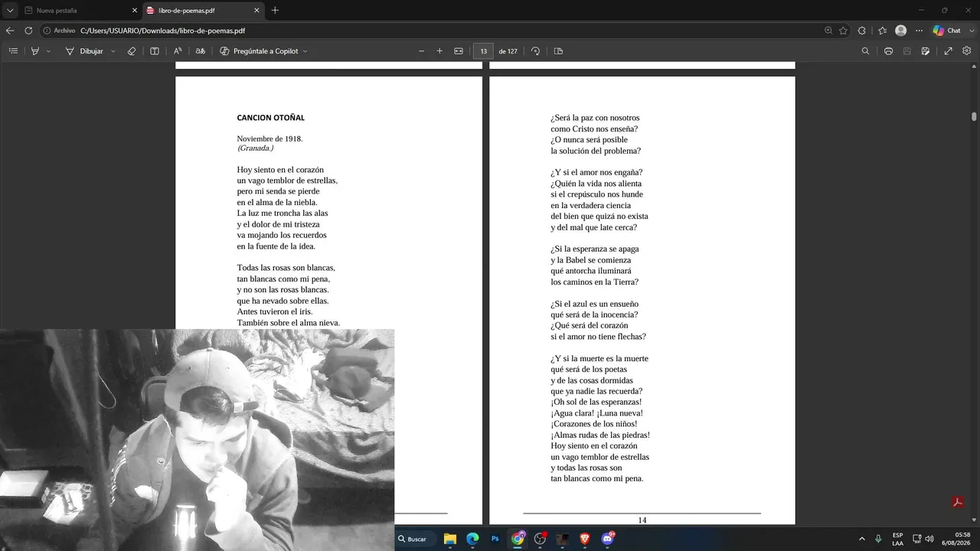
Task: Open the volume speaker tray icon
Action: point(929,539)
